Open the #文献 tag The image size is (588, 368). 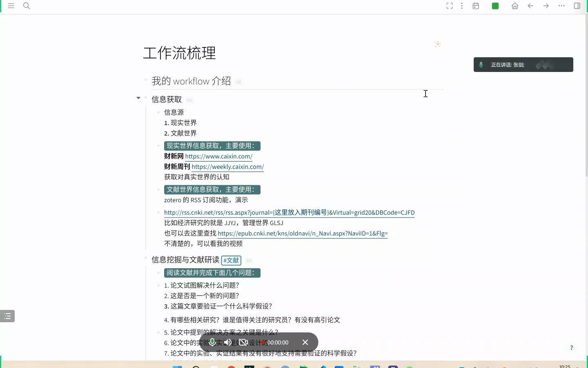231,260
